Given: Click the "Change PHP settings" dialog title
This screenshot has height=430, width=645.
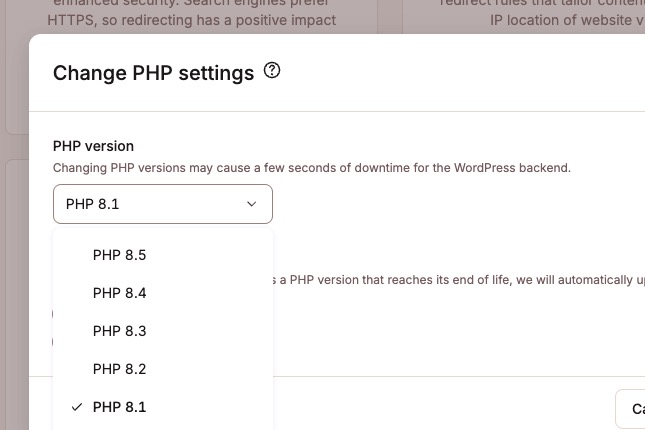Looking at the screenshot, I should tap(153, 72).
